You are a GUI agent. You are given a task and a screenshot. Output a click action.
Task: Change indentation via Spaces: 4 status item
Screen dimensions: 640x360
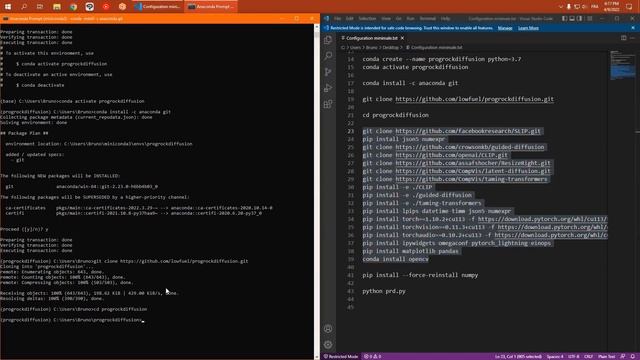click(555, 356)
